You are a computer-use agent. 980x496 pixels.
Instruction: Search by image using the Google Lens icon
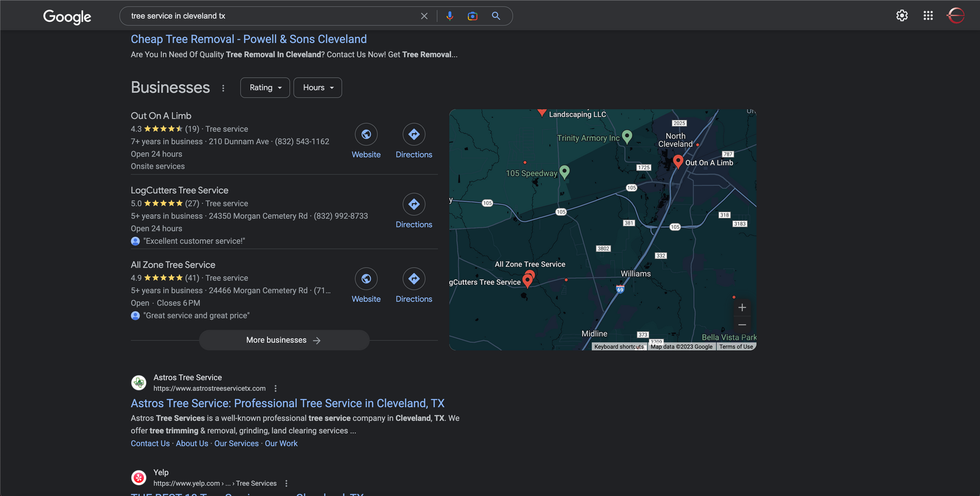(x=472, y=16)
